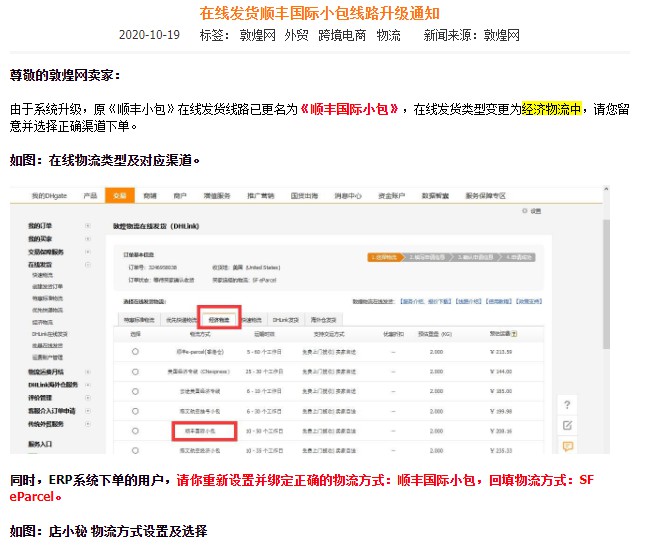645x549 pixels.
Task: Click the embedded page vertical scrollbar thumb
Action: [606, 284]
